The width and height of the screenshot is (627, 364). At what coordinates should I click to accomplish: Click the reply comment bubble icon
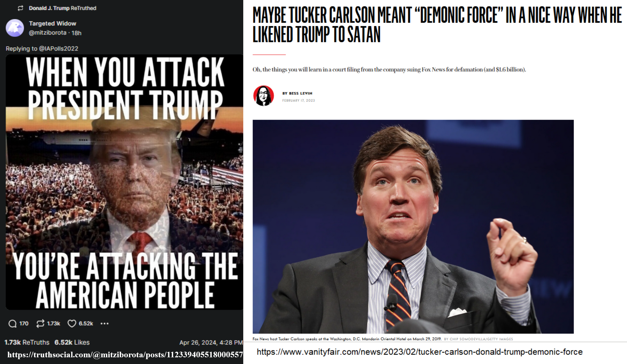coord(12,324)
